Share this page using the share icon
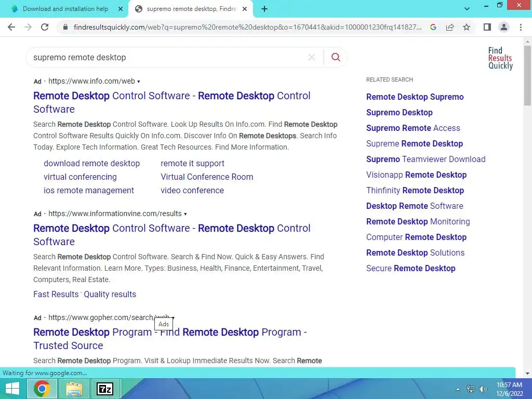The width and height of the screenshot is (532, 399). pyautogui.click(x=450, y=27)
